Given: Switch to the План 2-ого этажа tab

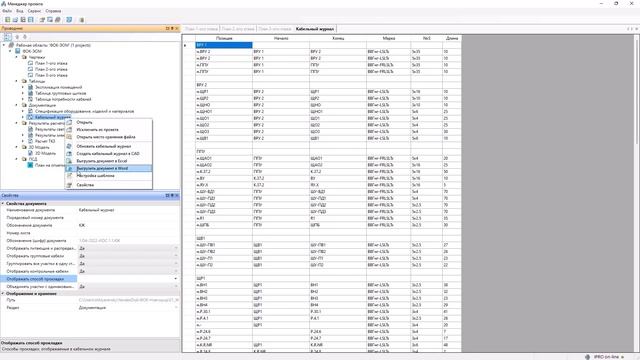Looking at the screenshot, I should [x=238, y=29].
